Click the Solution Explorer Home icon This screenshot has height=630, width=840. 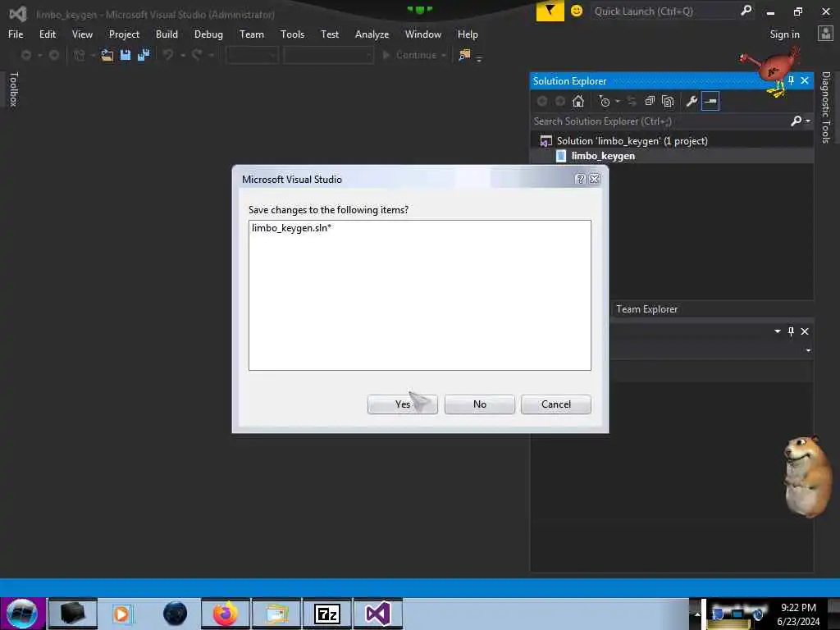578,101
